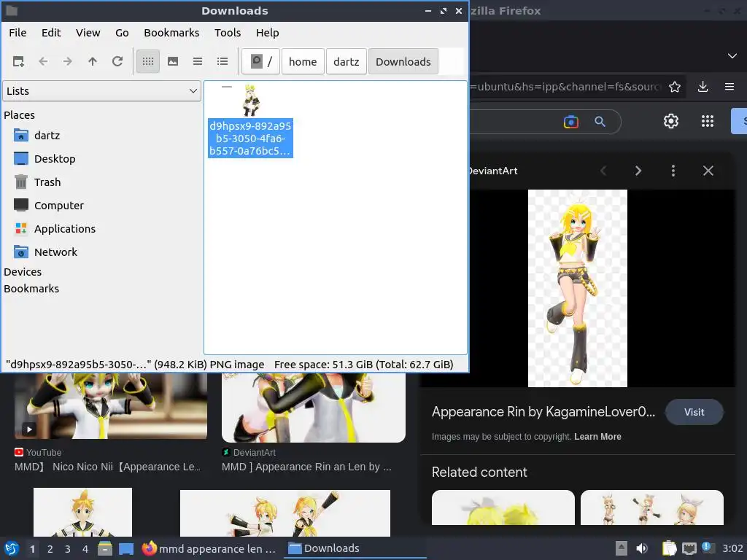Click the d9hpsx9-892a95b5 file name label

click(250, 138)
